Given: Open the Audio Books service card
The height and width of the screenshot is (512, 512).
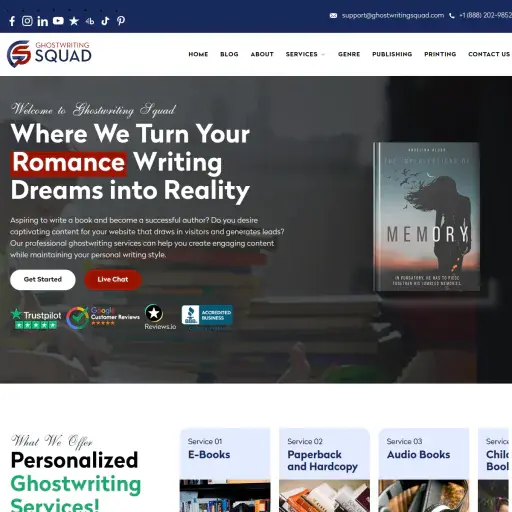Looking at the screenshot, I should pos(424,470).
